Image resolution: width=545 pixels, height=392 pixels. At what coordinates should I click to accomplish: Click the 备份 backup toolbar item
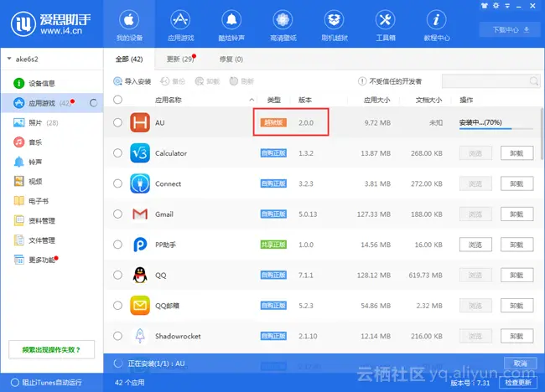[x=173, y=81]
